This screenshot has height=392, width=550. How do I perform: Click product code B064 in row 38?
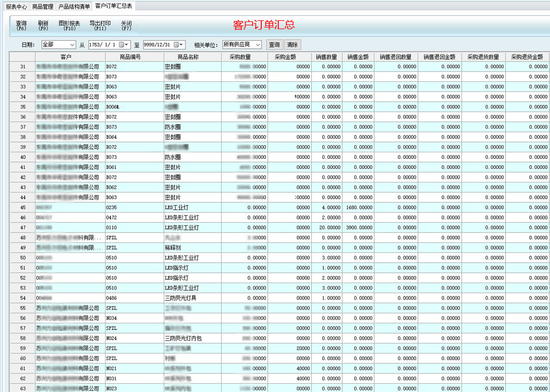pos(111,137)
